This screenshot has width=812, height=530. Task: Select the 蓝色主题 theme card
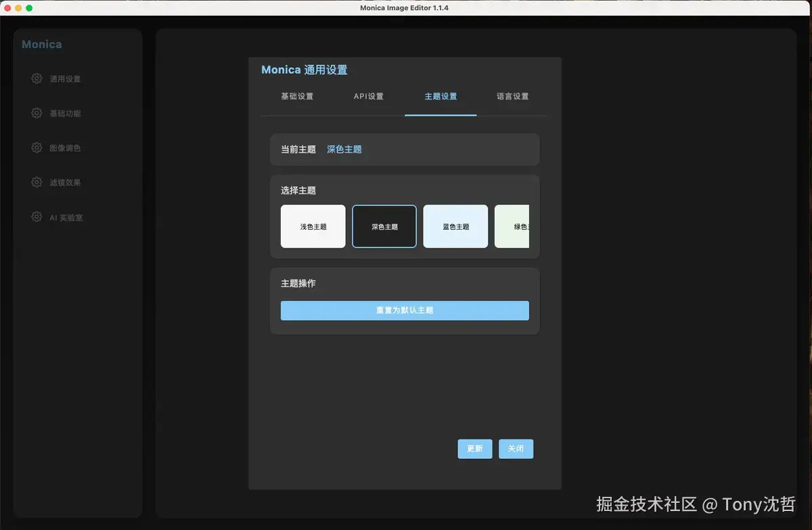click(x=455, y=226)
